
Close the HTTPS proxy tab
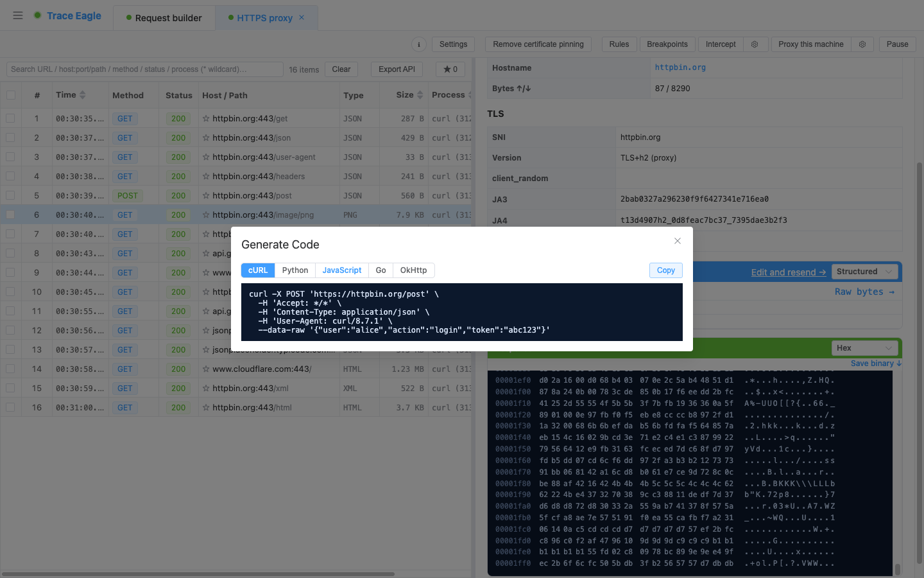[x=302, y=17]
